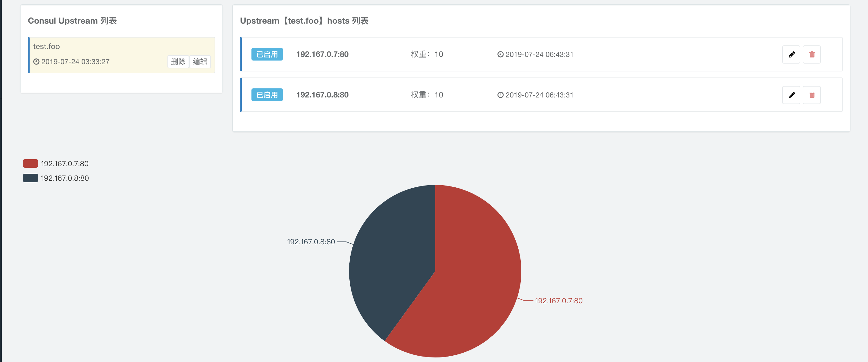Viewport: 868px width, 362px height.
Task: Click clock icon beside test.foo timestamp
Action: (x=36, y=62)
